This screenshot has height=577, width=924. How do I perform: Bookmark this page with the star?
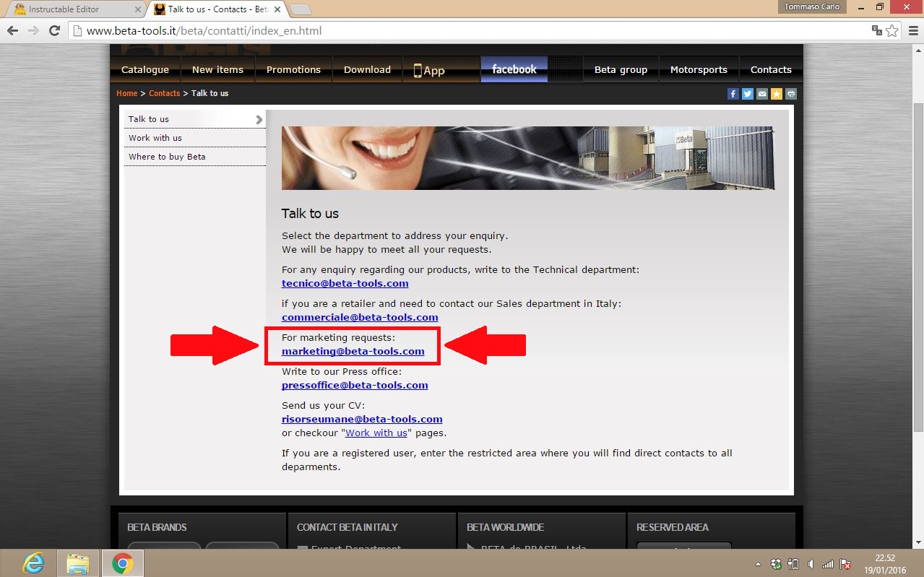(x=892, y=31)
